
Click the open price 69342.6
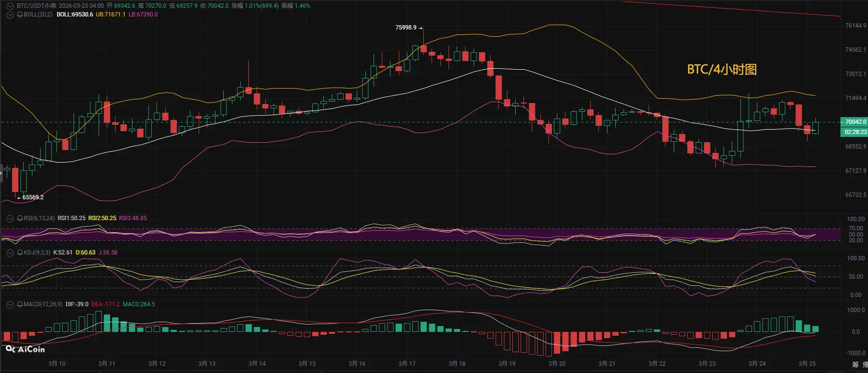[125, 6]
